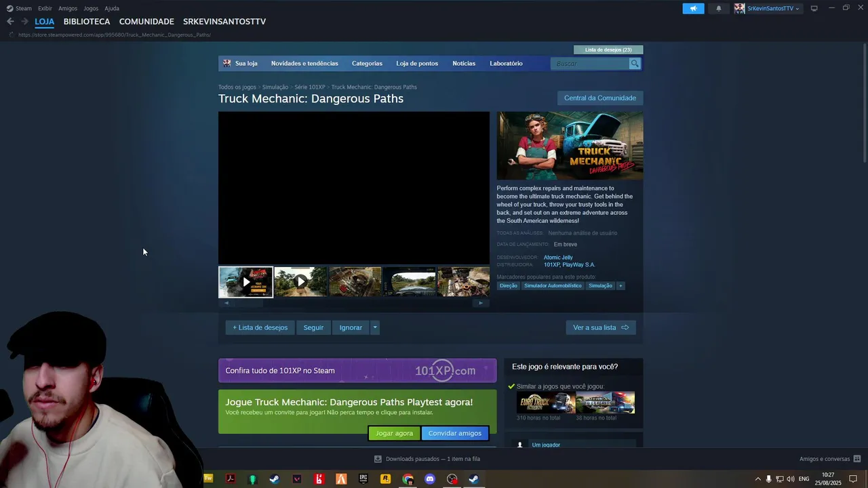Switch to the COMUNIDADE tab
This screenshot has width=868, height=488.
point(146,22)
